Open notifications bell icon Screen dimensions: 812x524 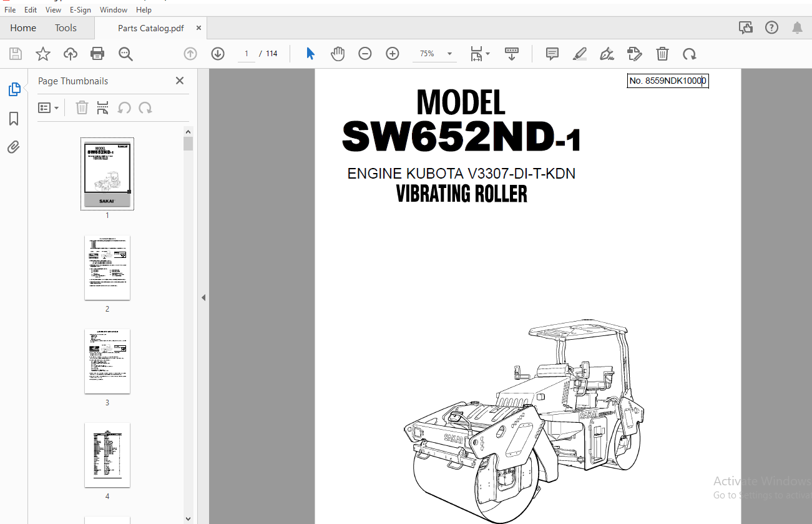[x=797, y=27]
